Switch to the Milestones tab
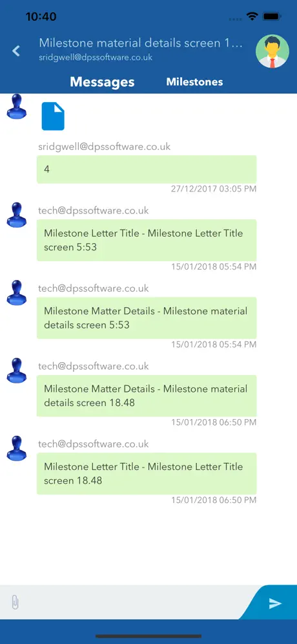Viewport: 297px width, 644px height. click(x=194, y=81)
